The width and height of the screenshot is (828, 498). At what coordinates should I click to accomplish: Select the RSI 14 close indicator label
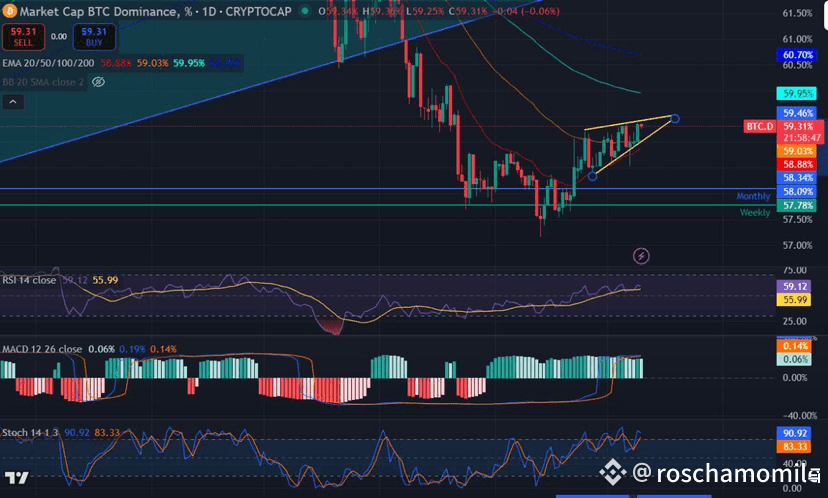coord(29,280)
